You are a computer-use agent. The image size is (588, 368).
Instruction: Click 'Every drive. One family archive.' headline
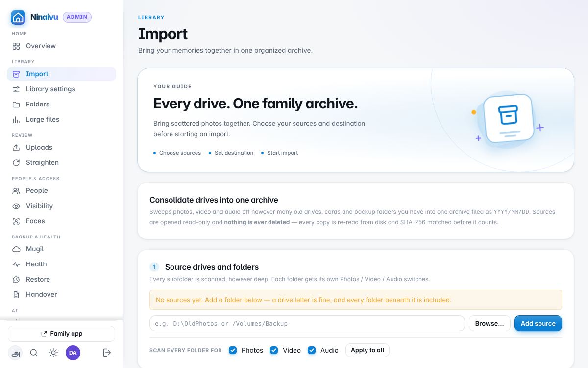255,104
